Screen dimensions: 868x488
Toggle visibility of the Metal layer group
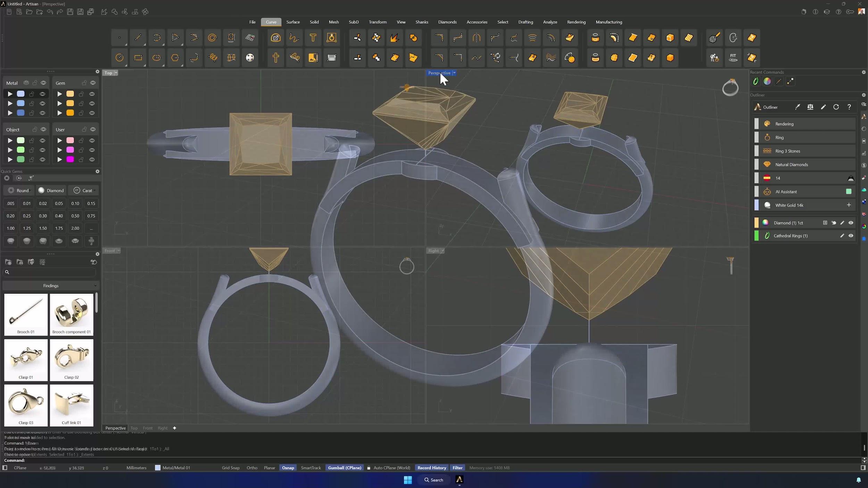click(x=43, y=83)
